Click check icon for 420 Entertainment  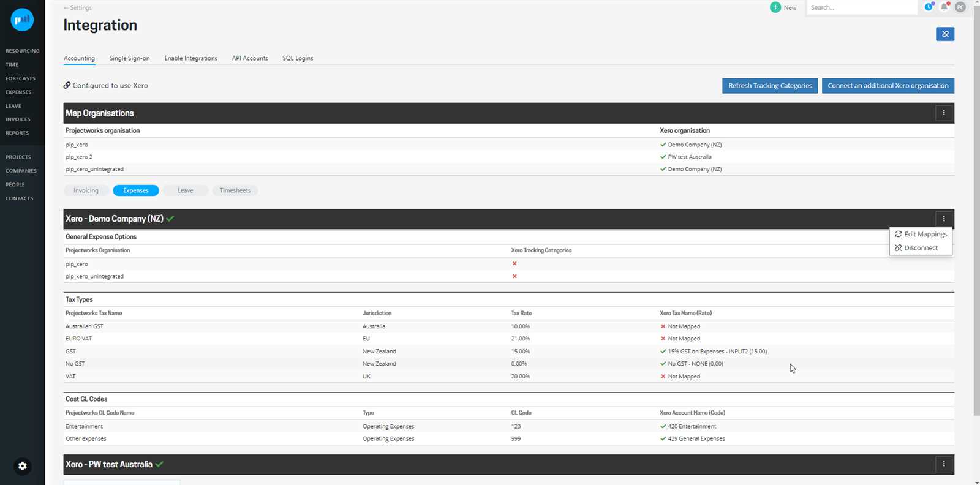(663, 426)
